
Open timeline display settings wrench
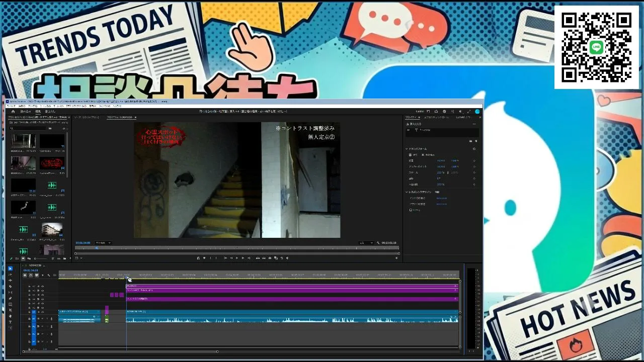coord(49,275)
